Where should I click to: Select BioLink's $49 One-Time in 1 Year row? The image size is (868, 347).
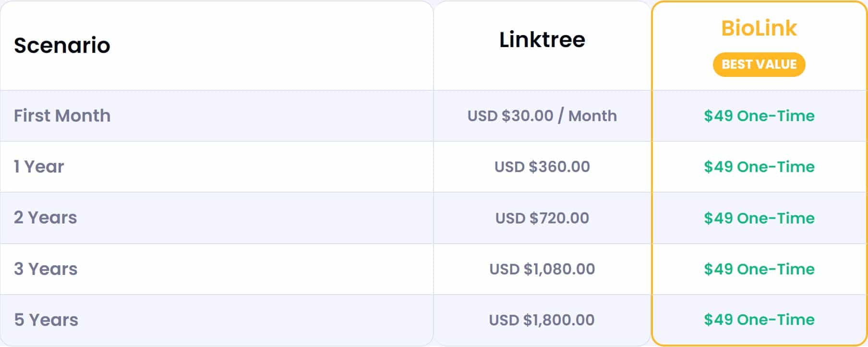click(759, 167)
